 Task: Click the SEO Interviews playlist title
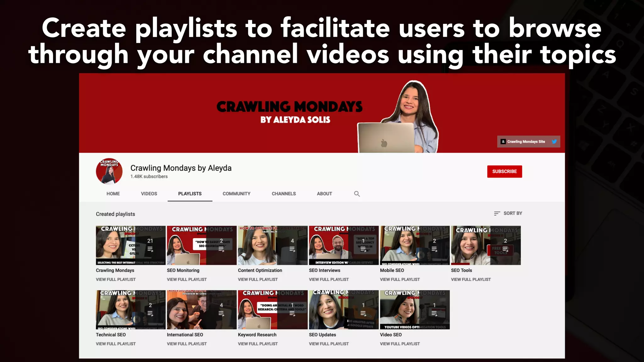[x=325, y=270]
